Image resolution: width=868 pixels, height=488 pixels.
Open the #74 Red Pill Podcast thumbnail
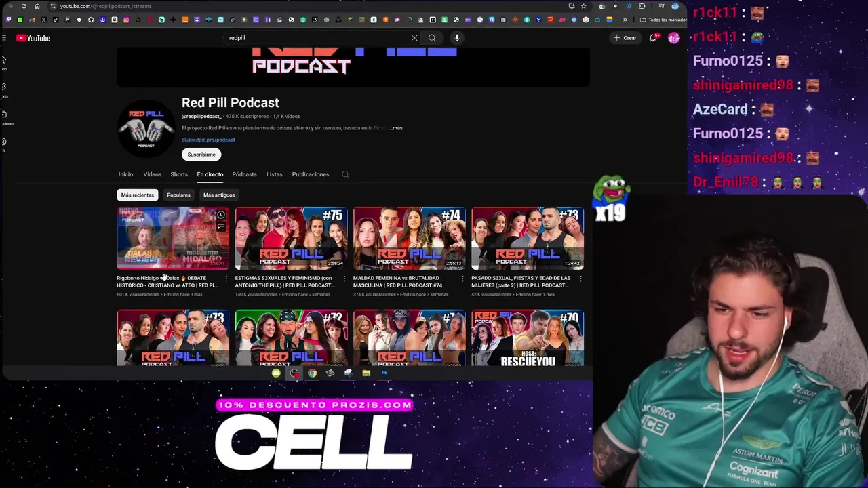[x=409, y=238]
